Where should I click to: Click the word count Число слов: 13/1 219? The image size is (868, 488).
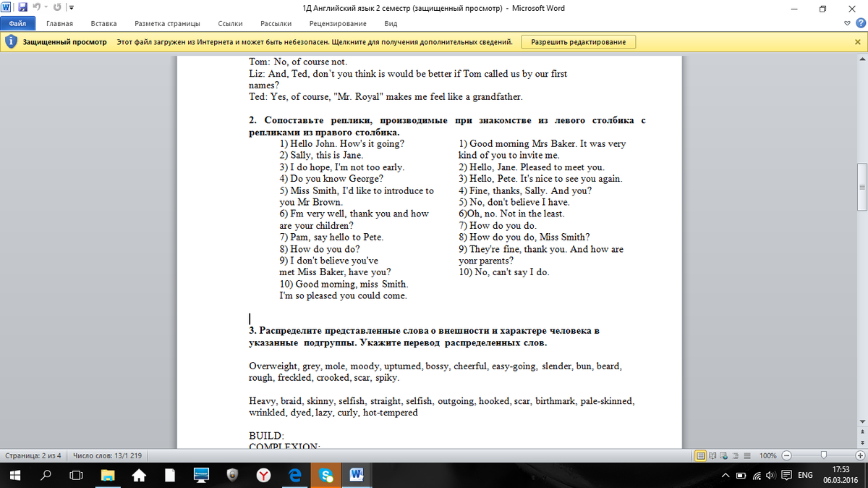107,456
